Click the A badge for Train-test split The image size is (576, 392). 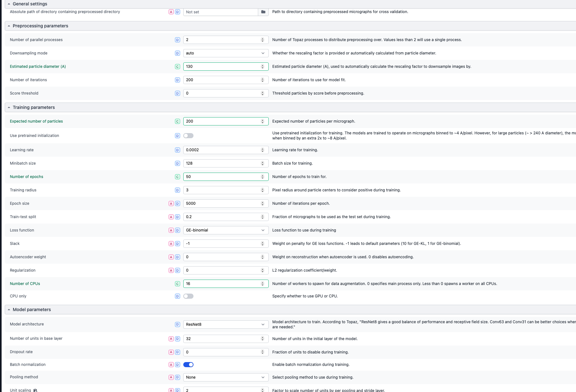click(171, 217)
